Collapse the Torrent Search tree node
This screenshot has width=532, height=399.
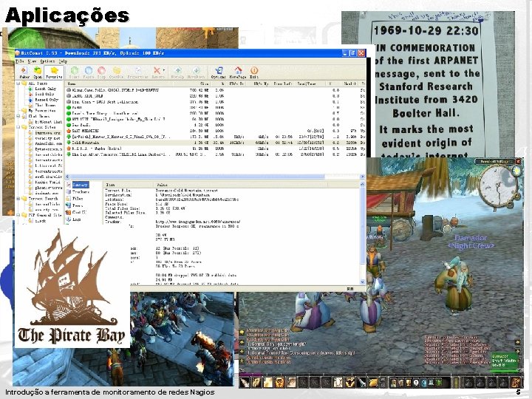[18, 199]
